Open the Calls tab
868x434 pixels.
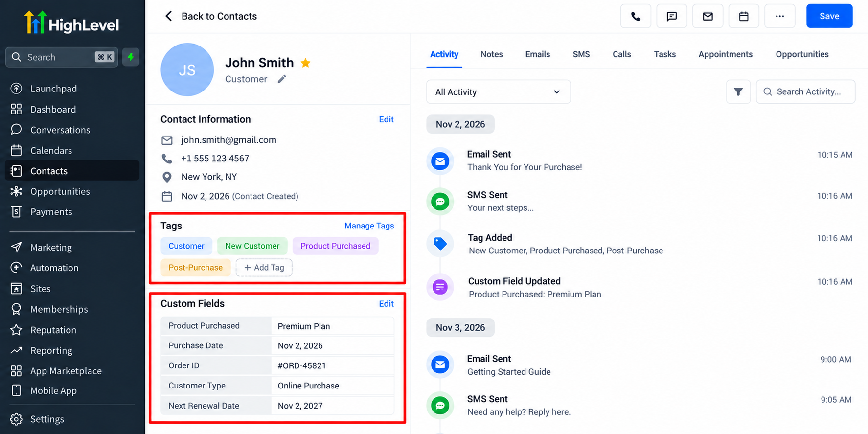[621, 54]
